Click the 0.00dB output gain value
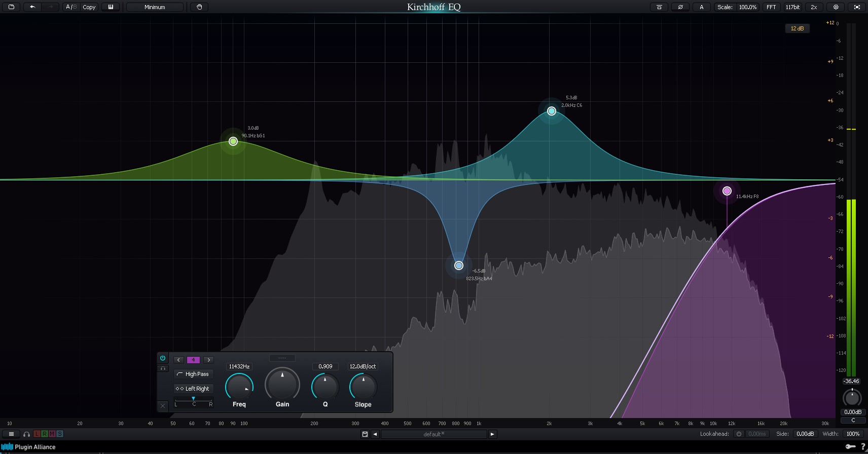The image size is (868, 454). (853, 412)
